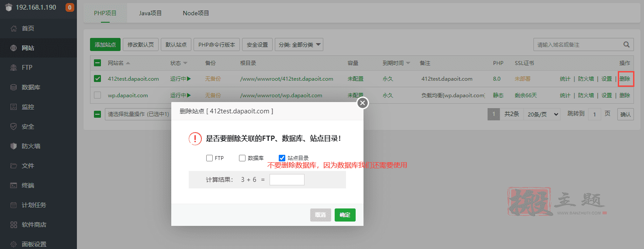Open the 分类: 全部分类 dropdown
Viewport: 644px width, 249px height.
[299, 44]
